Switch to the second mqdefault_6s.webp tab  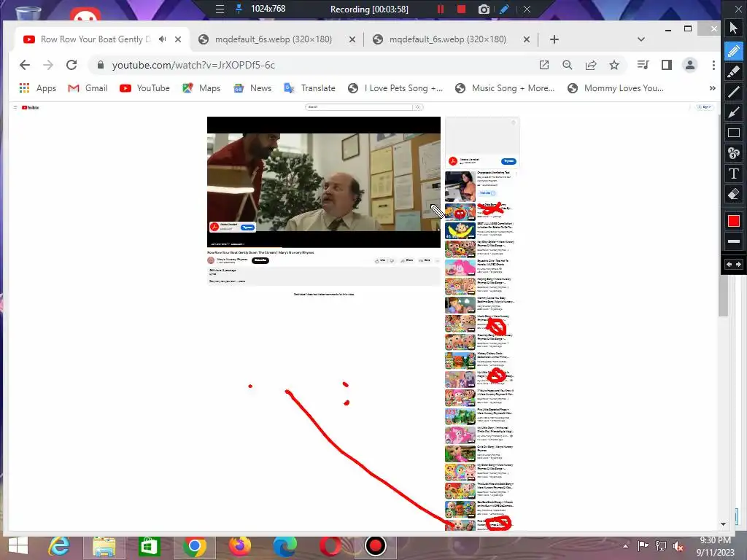coord(448,39)
